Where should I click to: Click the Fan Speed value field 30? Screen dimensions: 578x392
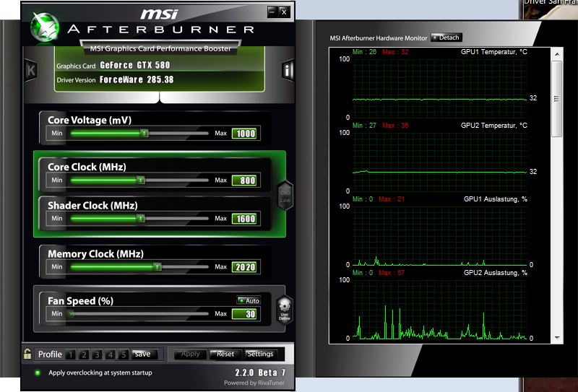click(x=246, y=314)
